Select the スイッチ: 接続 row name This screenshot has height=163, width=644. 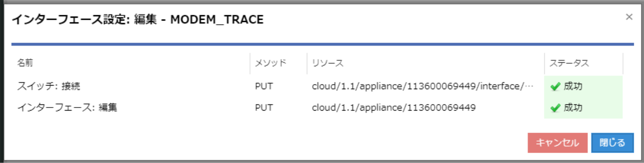(48, 86)
